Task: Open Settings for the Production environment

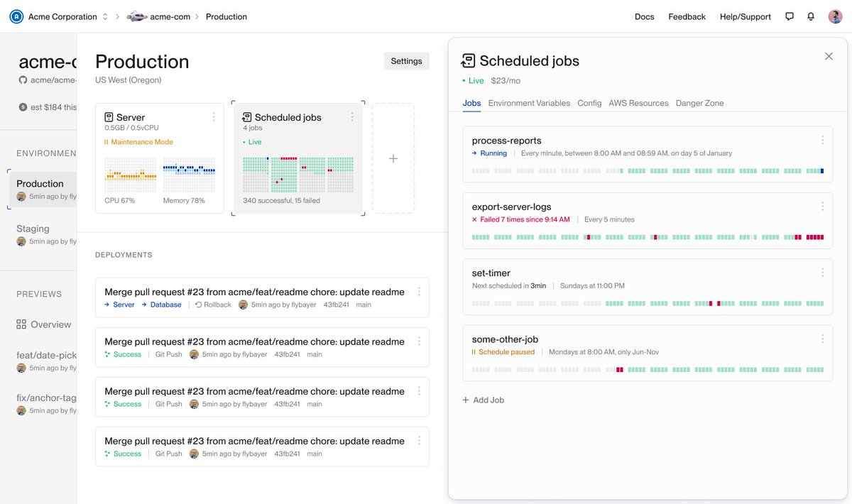Action: (x=406, y=61)
